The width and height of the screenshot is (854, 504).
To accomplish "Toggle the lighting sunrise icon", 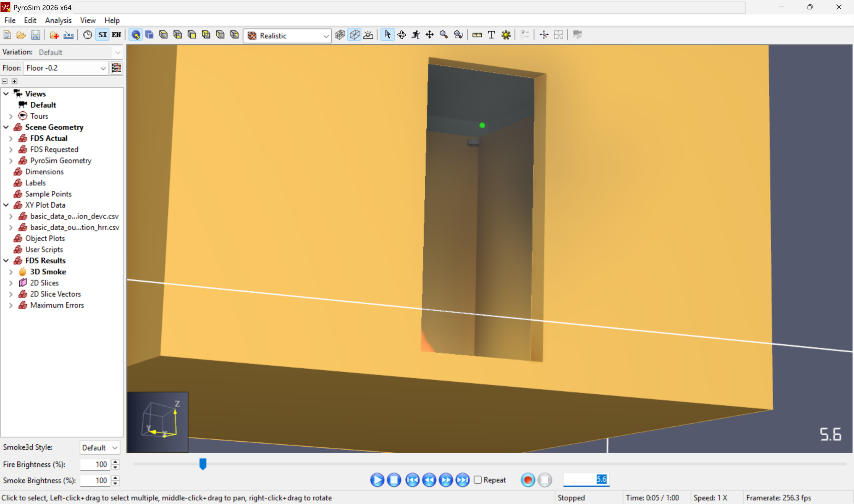I will coord(368,35).
